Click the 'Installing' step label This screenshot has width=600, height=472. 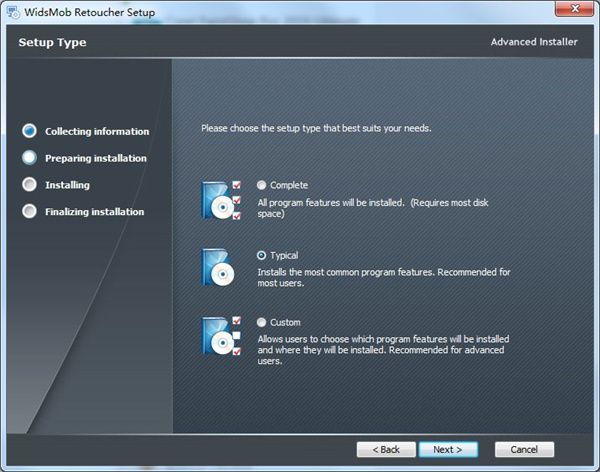pyautogui.click(x=67, y=185)
